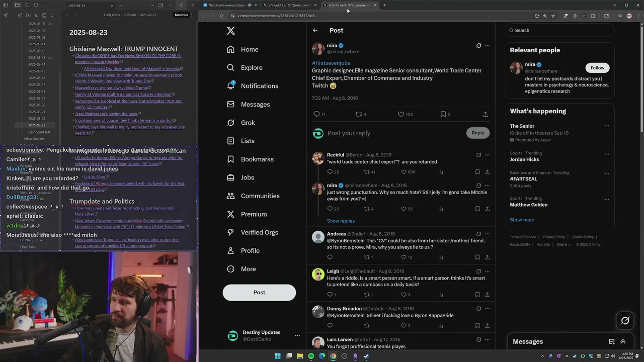
Task: Go back with Post header arrow
Action: 315,30
